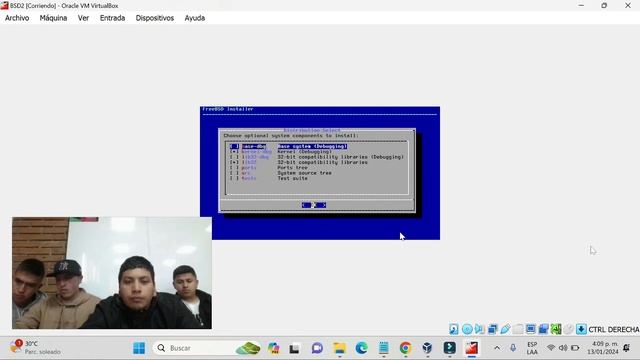Viewport: 640px width, 360px height.
Task: Expand the hidden system tray icons chevron
Action: (x=497, y=348)
